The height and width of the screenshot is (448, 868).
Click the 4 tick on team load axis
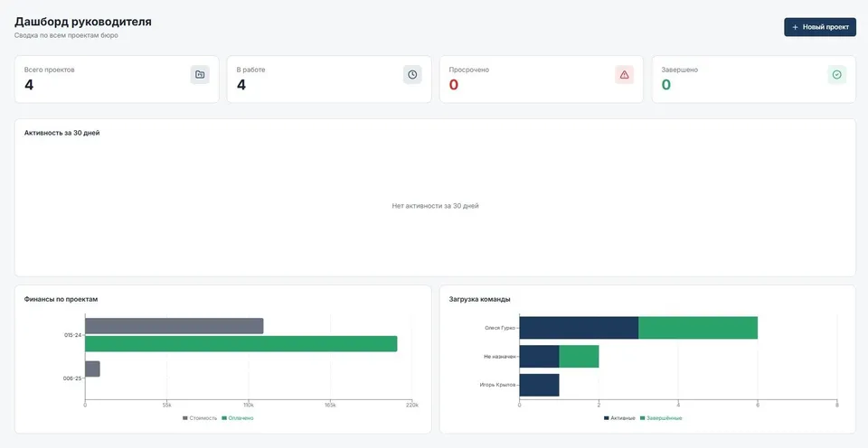click(x=678, y=406)
